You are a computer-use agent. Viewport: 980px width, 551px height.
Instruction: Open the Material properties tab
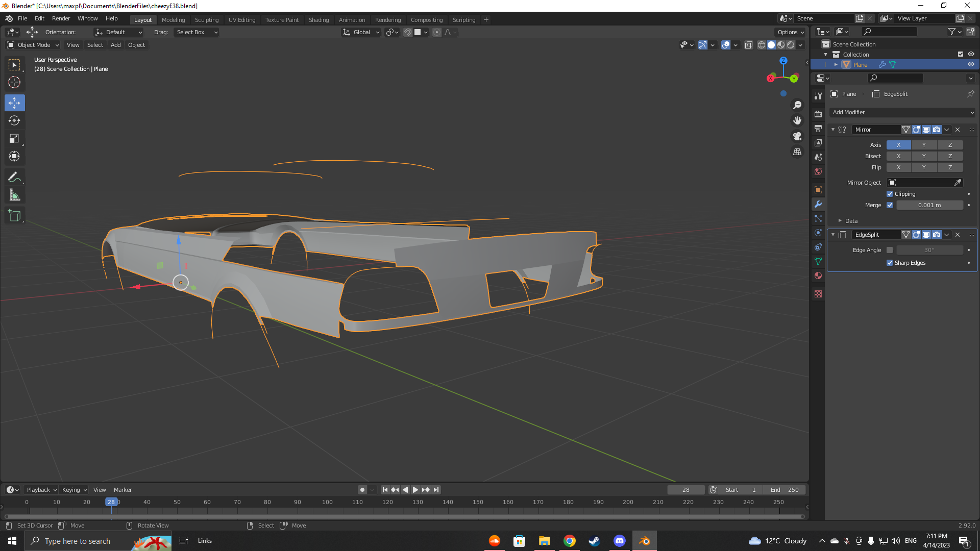click(818, 275)
